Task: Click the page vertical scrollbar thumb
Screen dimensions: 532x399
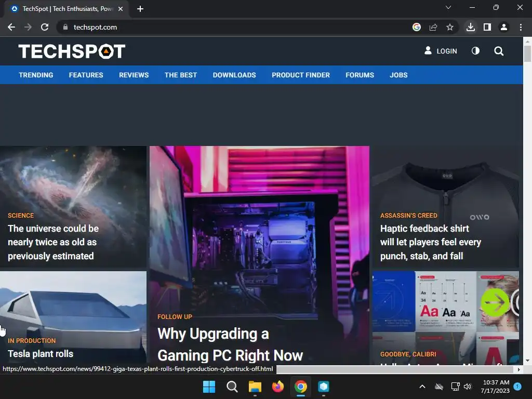Action: [x=527, y=54]
